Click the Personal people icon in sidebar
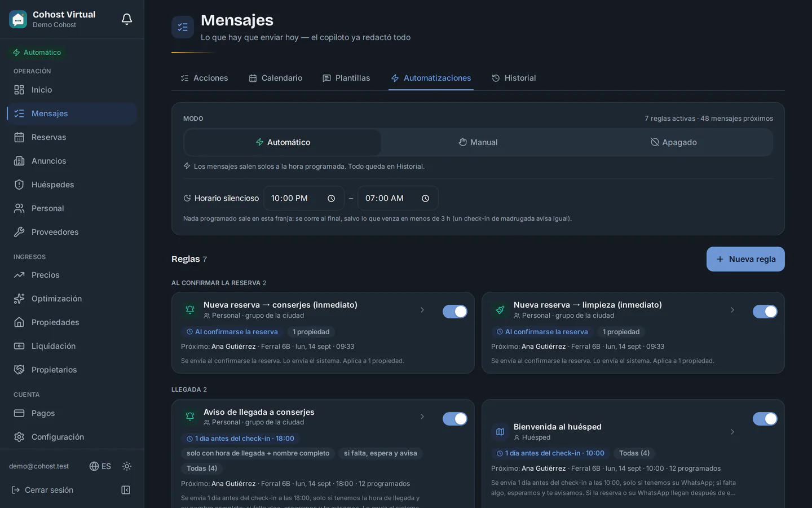 click(x=19, y=208)
